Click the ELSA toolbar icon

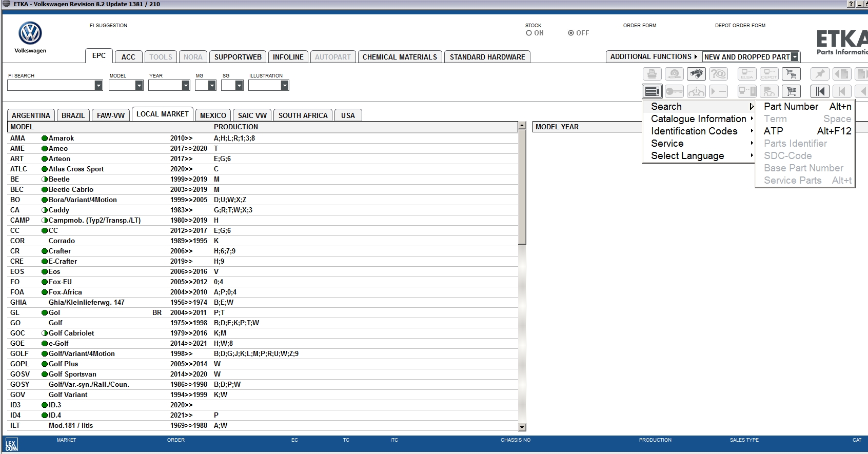tap(747, 74)
